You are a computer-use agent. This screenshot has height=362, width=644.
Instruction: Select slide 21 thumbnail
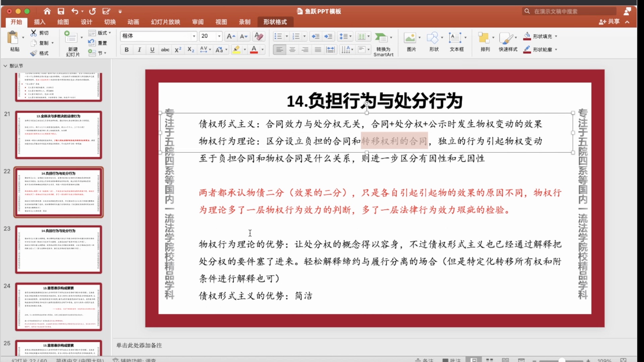(x=58, y=135)
